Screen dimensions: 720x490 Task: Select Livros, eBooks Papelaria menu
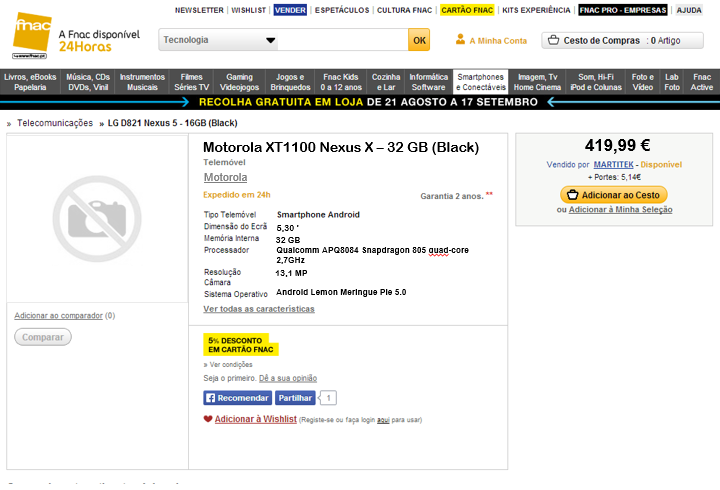pos(30,82)
